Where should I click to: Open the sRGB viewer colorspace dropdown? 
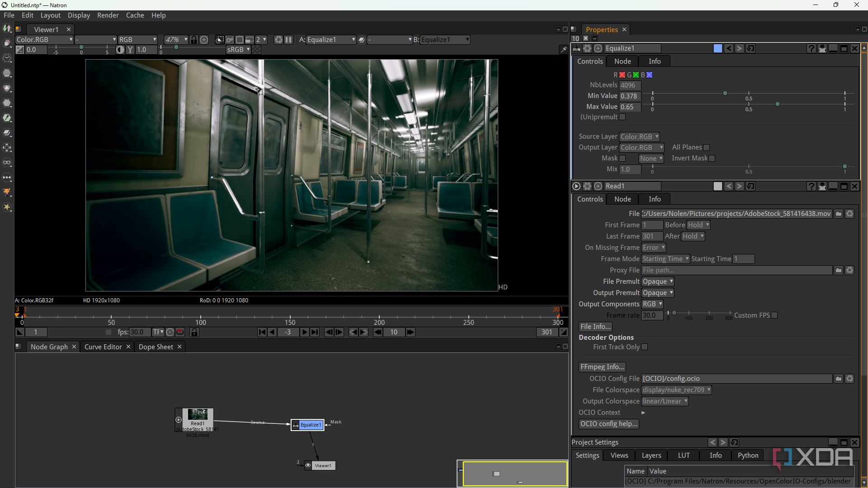[238, 50]
